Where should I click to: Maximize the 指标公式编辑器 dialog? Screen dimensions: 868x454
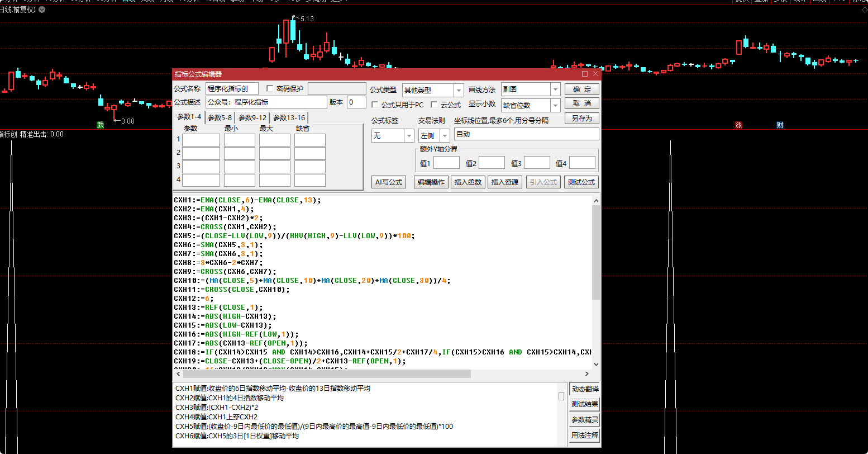pos(585,74)
